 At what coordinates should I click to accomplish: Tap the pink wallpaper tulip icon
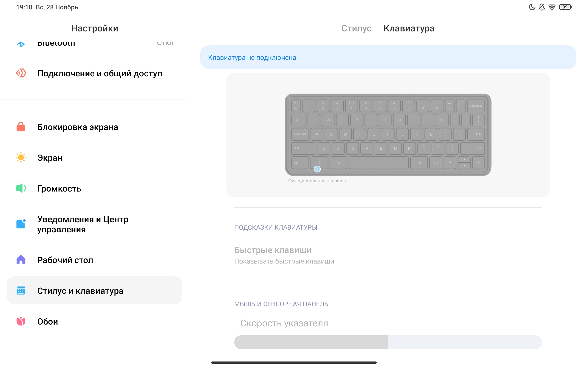[x=21, y=321]
